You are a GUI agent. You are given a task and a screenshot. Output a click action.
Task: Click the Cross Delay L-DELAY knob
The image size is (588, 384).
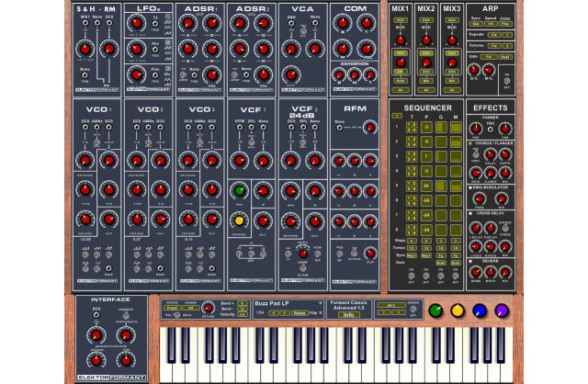[476, 228]
